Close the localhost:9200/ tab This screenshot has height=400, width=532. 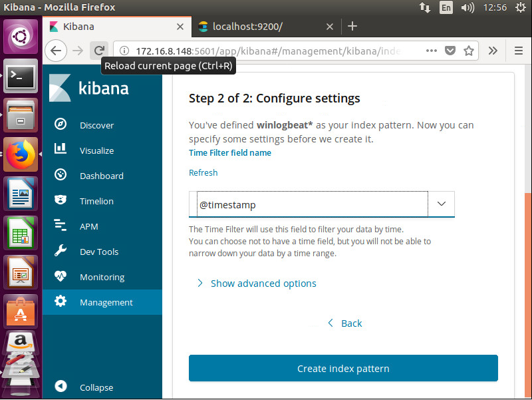(329, 27)
